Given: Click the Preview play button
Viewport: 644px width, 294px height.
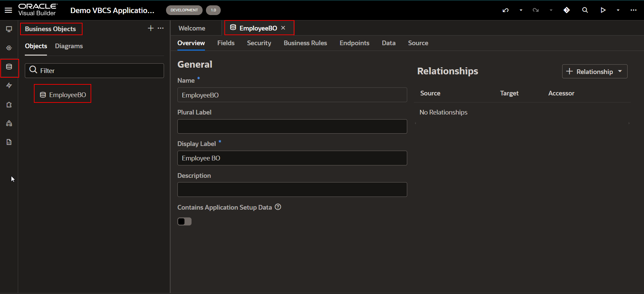Looking at the screenshot, I should point(603,10).
